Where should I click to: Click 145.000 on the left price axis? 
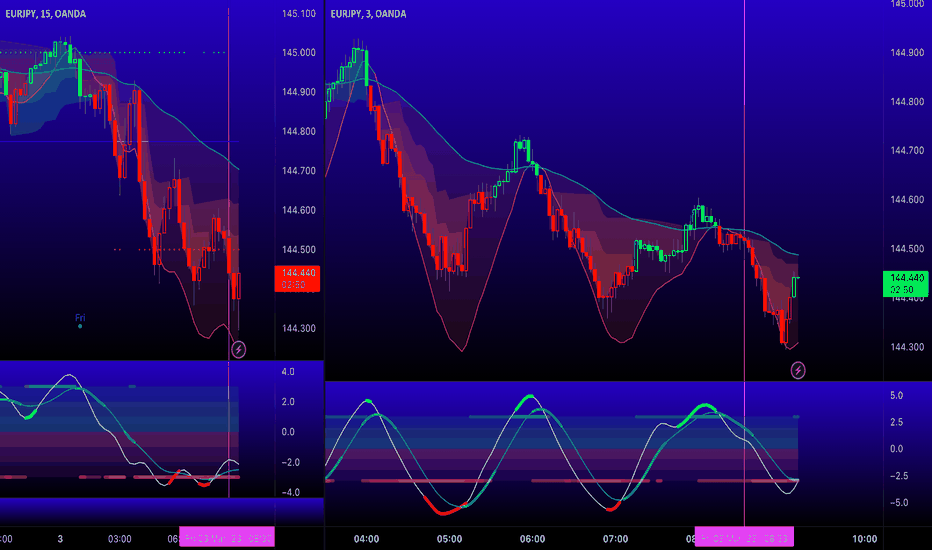[x=299, y=53]
